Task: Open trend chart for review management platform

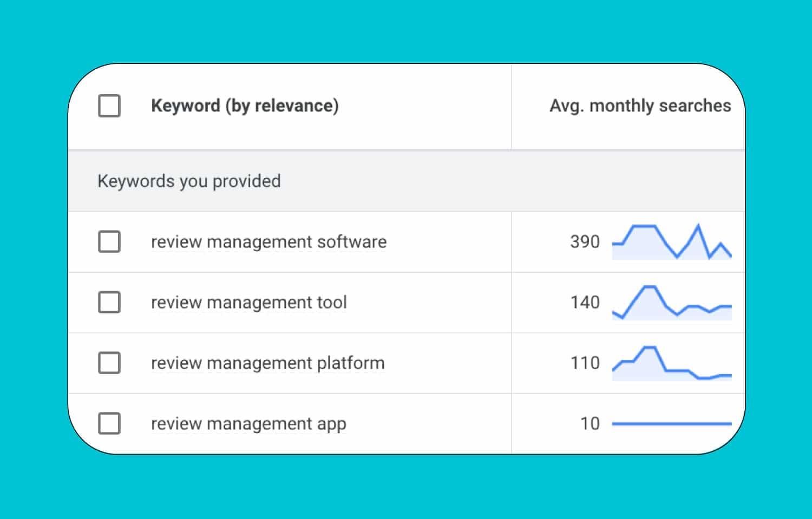Action: tap(672, 363)
